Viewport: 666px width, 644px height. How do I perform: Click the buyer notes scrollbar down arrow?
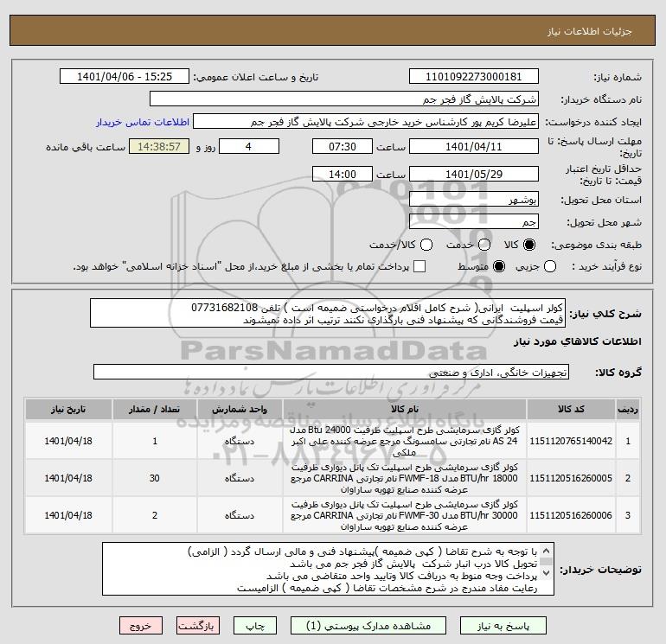pyautogui.click(x=547, y=573)
